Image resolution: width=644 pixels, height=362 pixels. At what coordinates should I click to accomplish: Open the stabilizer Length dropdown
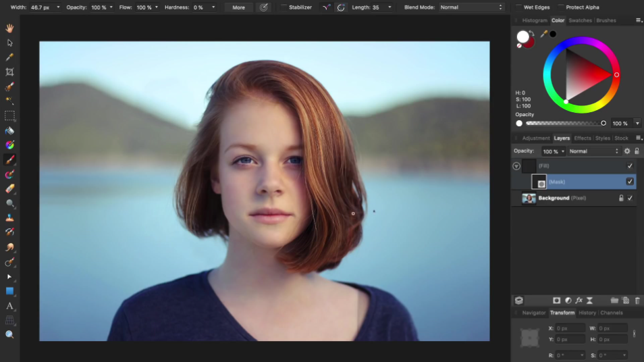(x=390, y=7)
